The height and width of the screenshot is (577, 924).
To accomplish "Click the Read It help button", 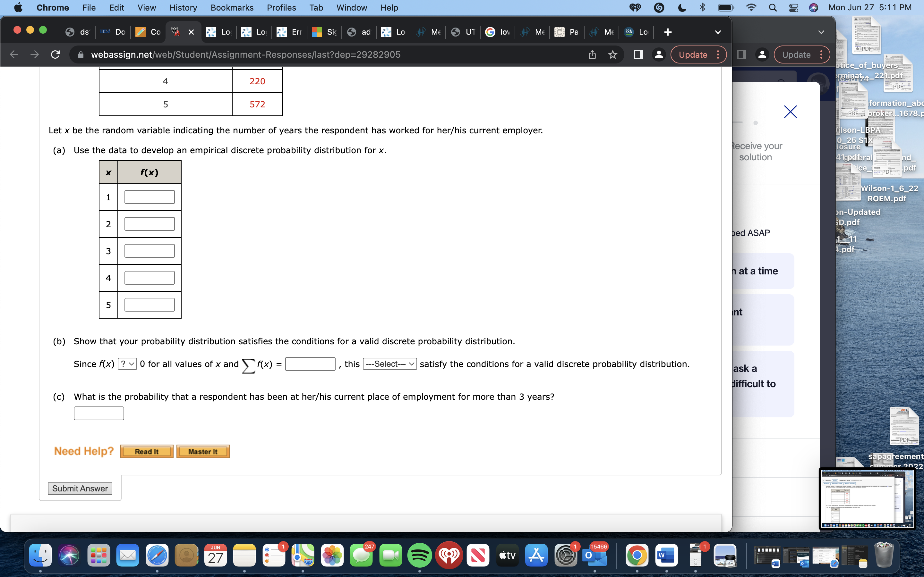I will tap(146, 451).
